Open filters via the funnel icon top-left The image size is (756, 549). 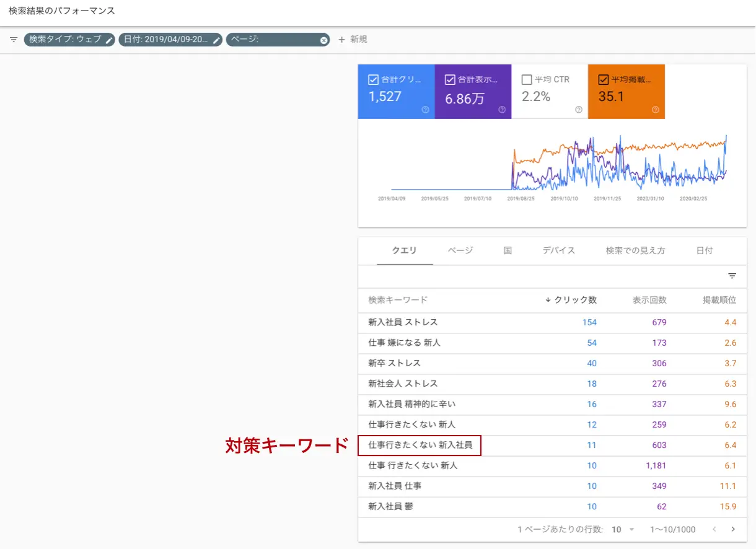pyautogui.click(x=13, y=40)
